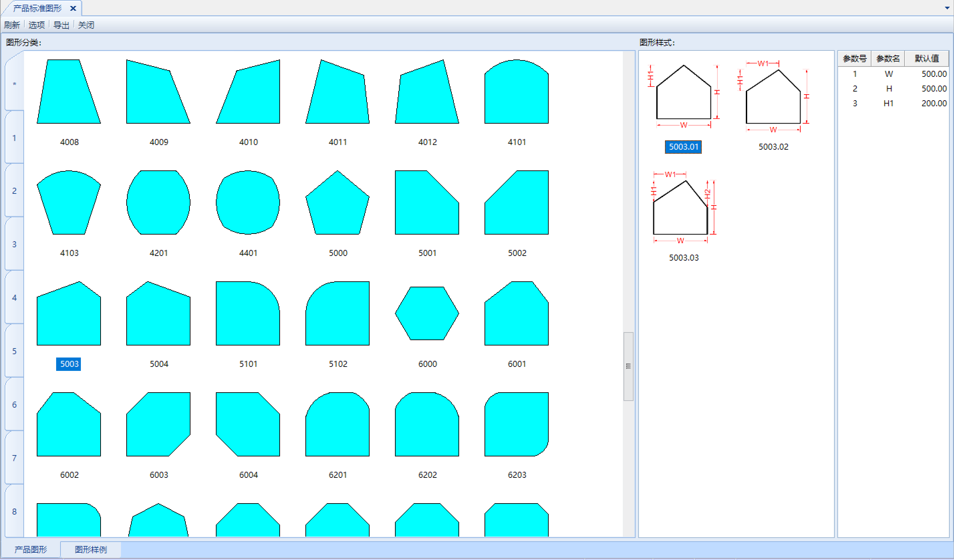This screenshot has width=954, height=560.
Task: Choose fan-shaped figure 4103
Action: tap(69, 202)
